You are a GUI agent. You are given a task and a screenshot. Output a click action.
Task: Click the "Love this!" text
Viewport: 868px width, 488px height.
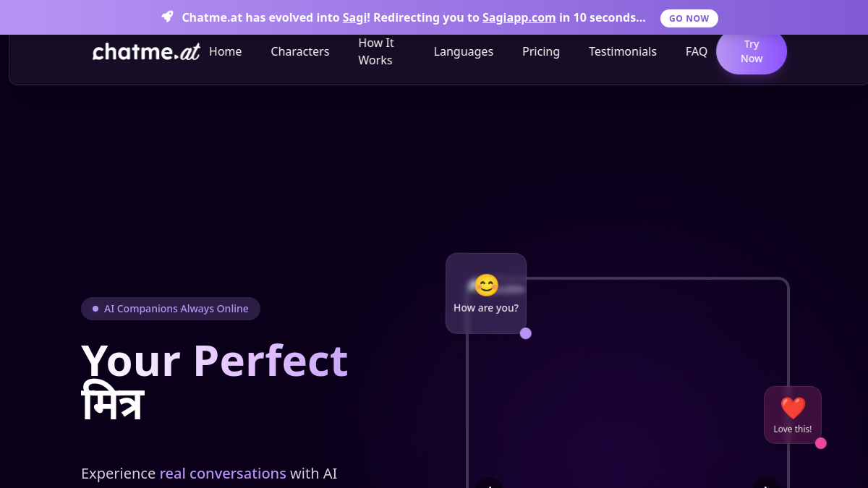tap(793, 429)
